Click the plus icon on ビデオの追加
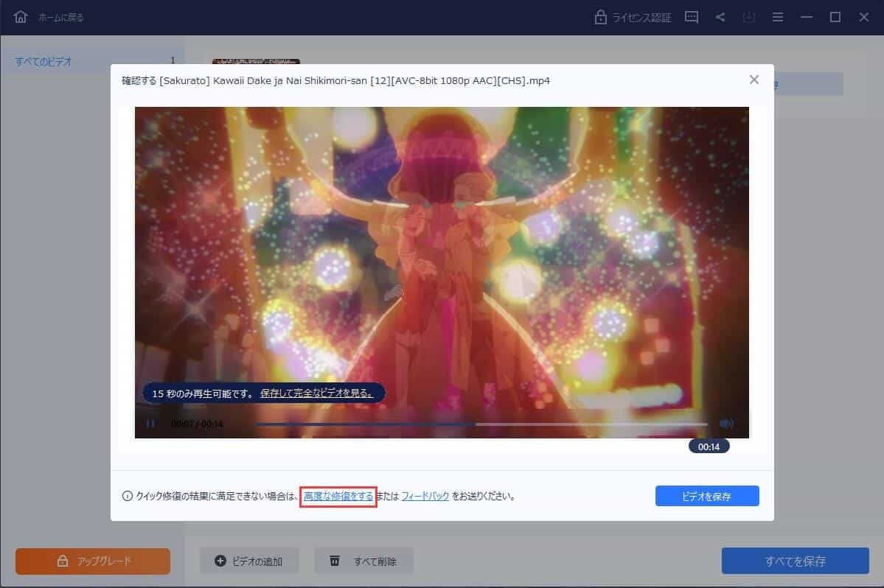884x588 pixels. (x=220, y=561)
